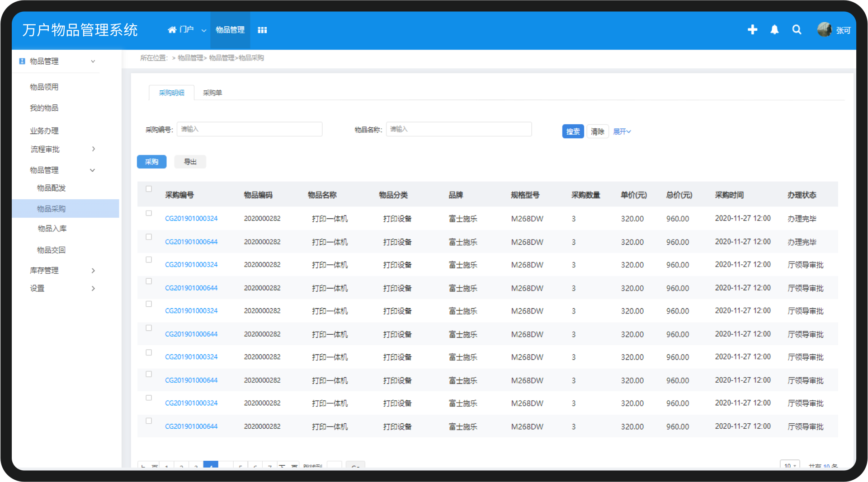Image resolution: width=868 pixels, height=482 pixels.
Task: Check the third row's checkbox
Action: tap(149, 260)
